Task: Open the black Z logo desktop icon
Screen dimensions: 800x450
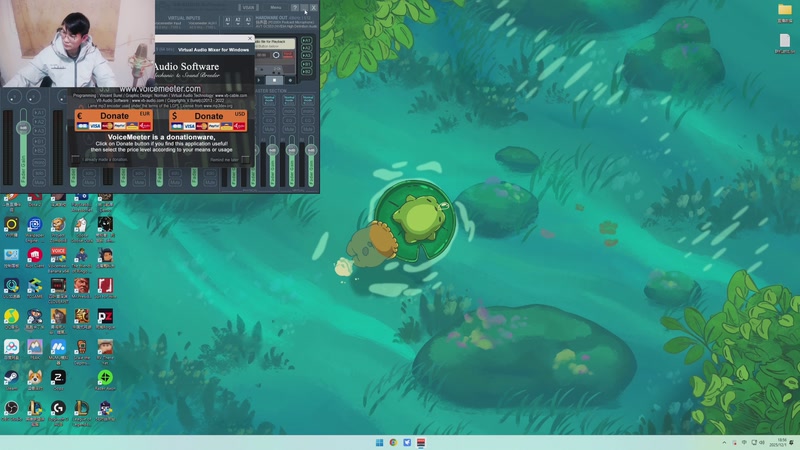Action: tap(58, 378)
